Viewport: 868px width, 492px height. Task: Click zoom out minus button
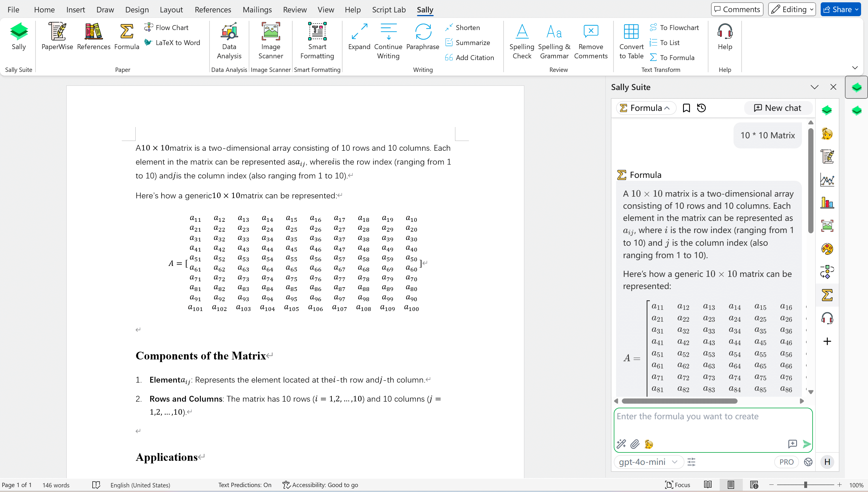point(771,485)
